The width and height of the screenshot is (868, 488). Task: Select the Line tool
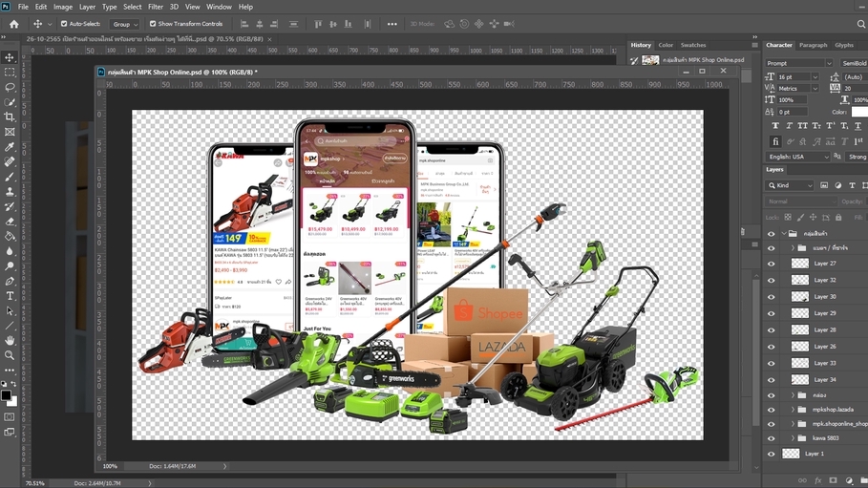(10, 326)
